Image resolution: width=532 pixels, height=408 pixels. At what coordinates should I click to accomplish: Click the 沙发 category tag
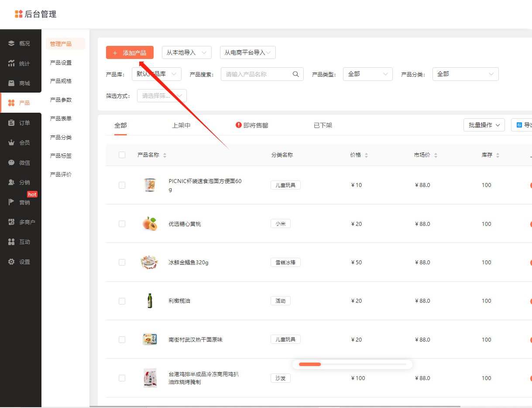281,378
